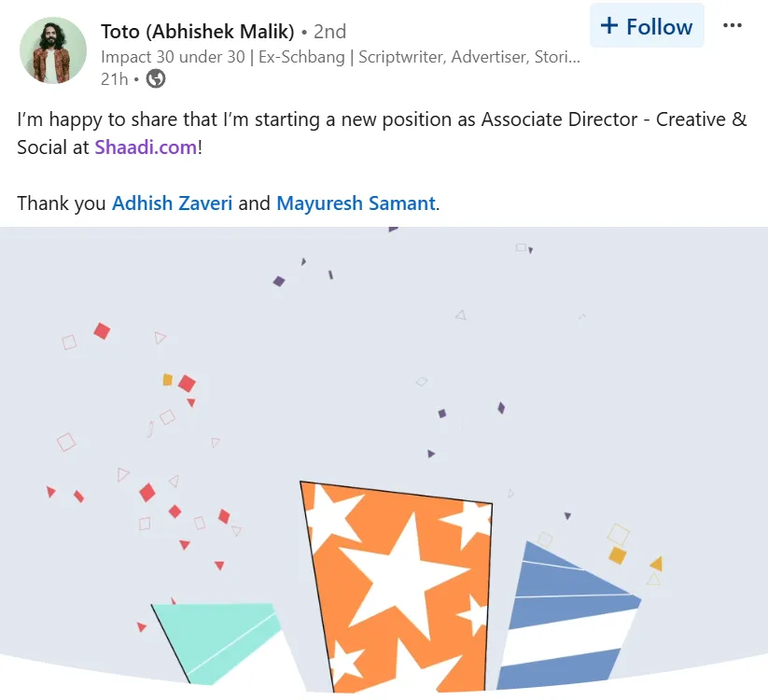The height and width of the screenshot is (700, 768).
Task: Click Toto's circular profile photo
Action: (52, 49)
